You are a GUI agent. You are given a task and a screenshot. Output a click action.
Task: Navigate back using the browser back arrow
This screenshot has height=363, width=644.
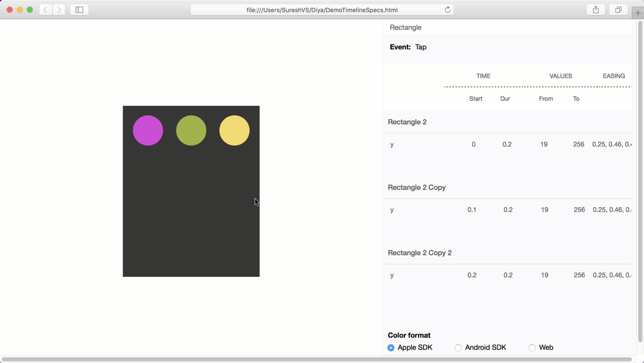pos(45,9)
